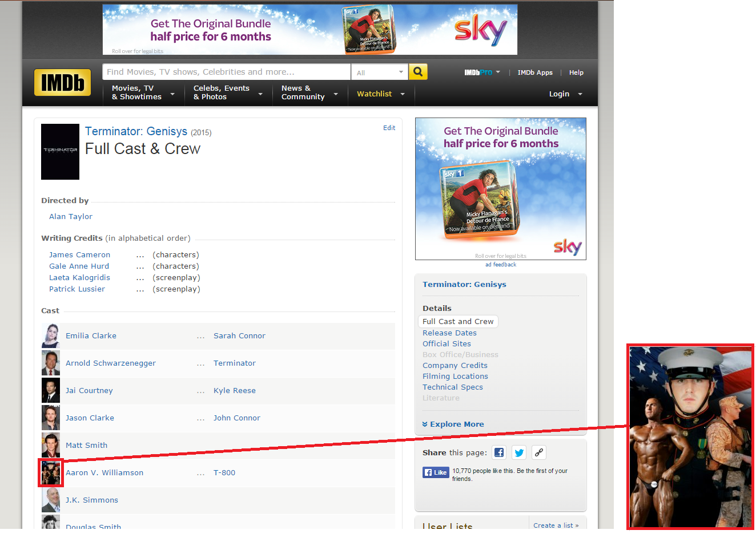756x534 pixels.
Task: Click the Jason Clarke name link
Action: [90, 418]
